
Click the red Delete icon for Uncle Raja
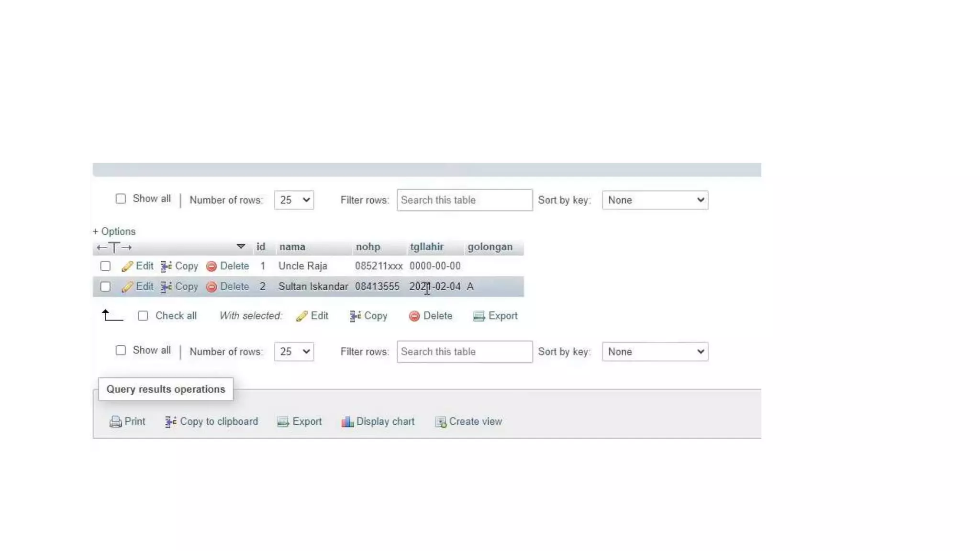click(x=211, y=266)
